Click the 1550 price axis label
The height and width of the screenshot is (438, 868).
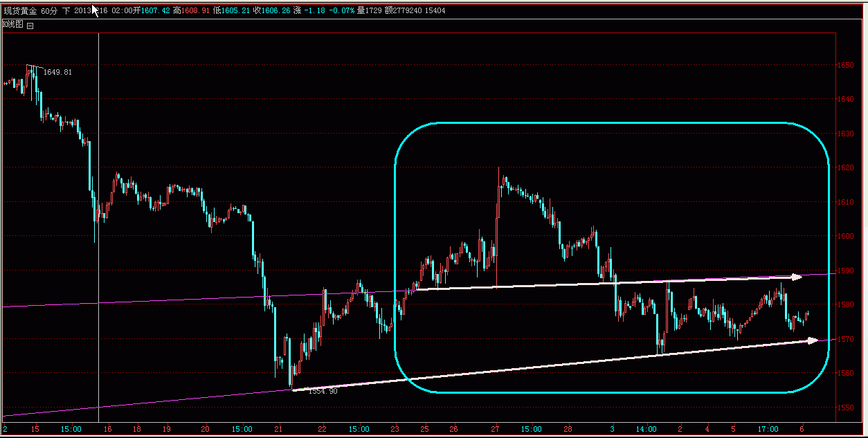coord(845,408)
